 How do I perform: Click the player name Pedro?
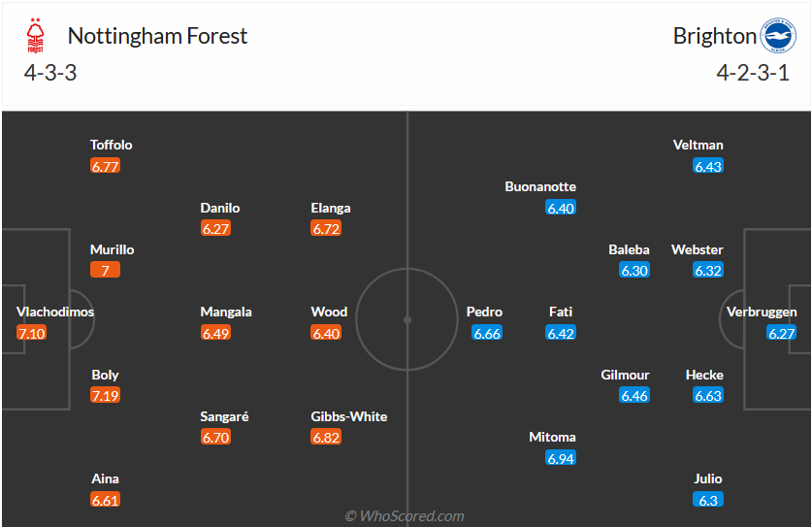(484, 312)
